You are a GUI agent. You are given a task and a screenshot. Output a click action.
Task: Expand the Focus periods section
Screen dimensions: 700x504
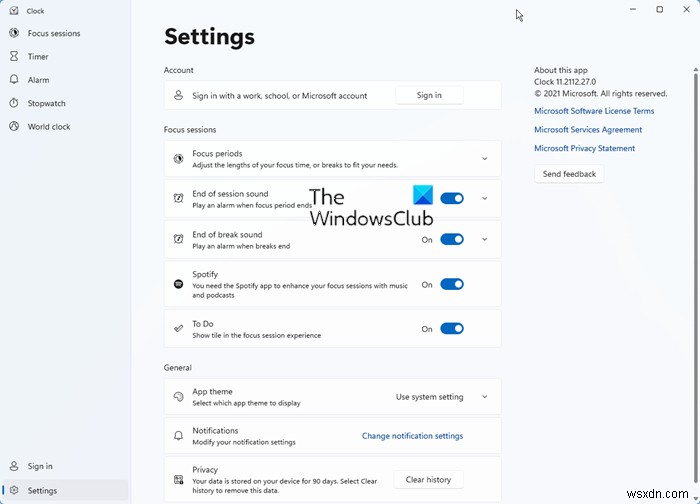[484, 158]
